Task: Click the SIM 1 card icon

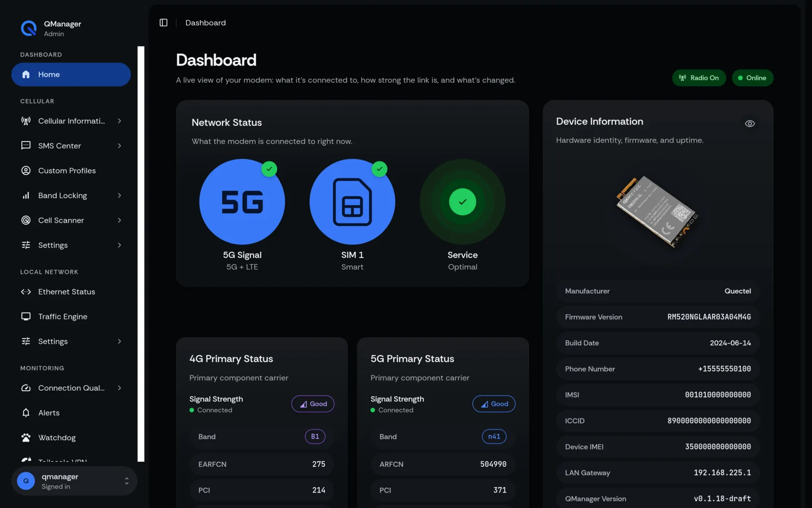Action: pos(352,202)
